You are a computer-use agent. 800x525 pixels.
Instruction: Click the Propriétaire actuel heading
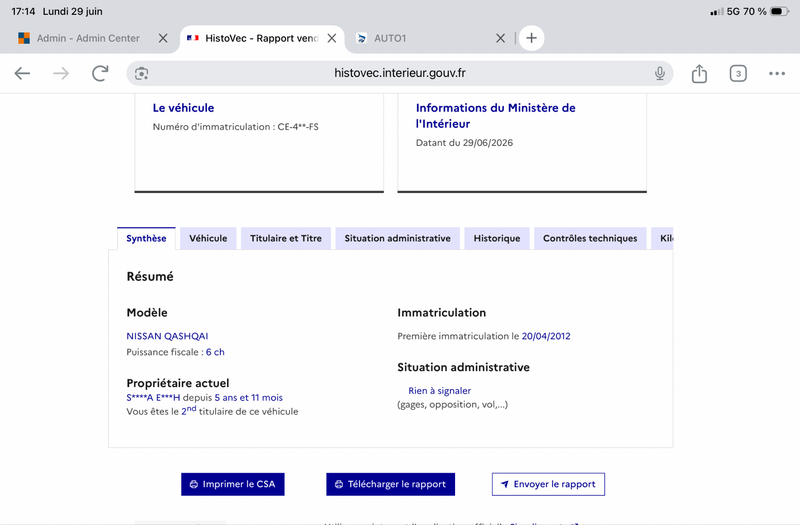(178, 383)
